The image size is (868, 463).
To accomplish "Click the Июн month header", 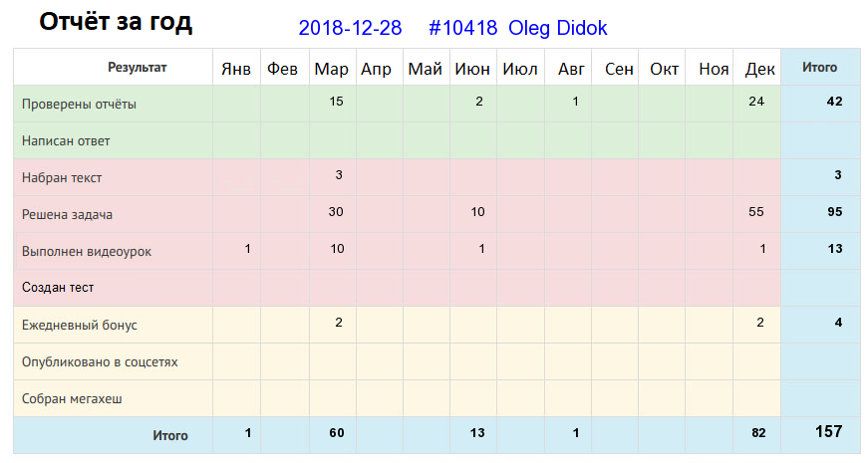I will pos(472,69).
